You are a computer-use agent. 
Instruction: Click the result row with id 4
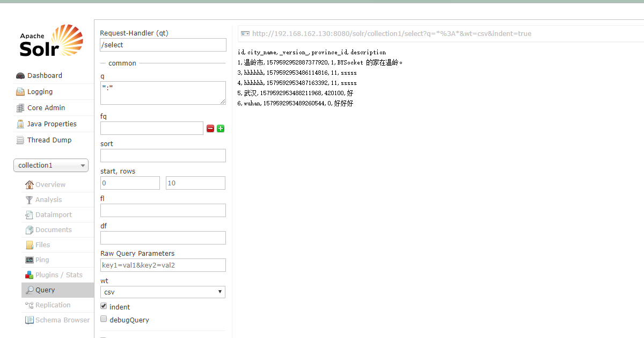(x=297, y=83)
